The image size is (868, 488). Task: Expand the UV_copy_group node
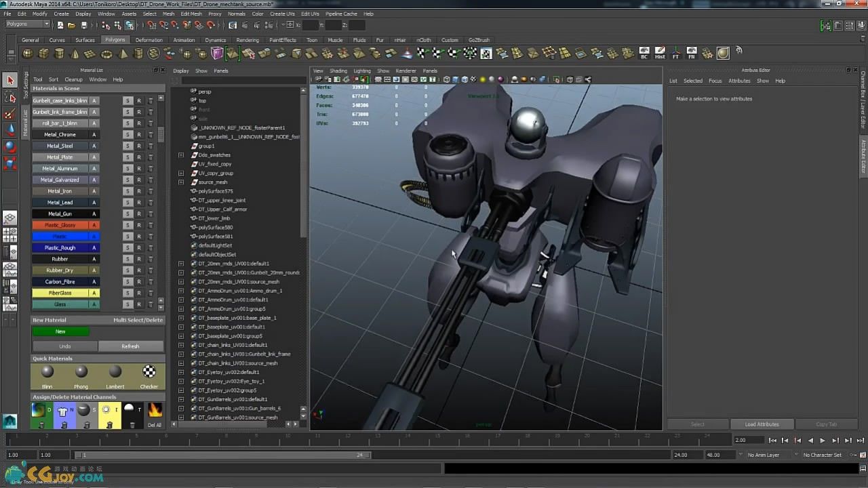[x=181, y=173]
